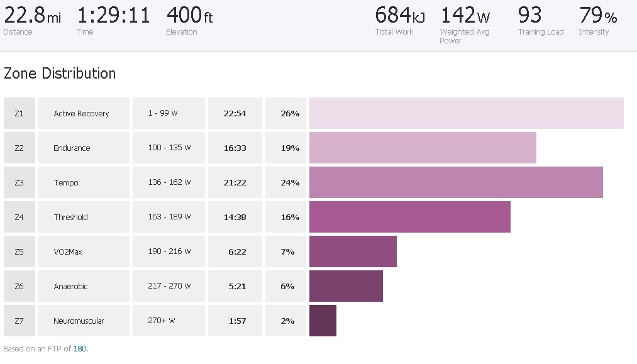Select the Anaerobic zone bar
Screen dimensions: 637x364
click(346, 287)
